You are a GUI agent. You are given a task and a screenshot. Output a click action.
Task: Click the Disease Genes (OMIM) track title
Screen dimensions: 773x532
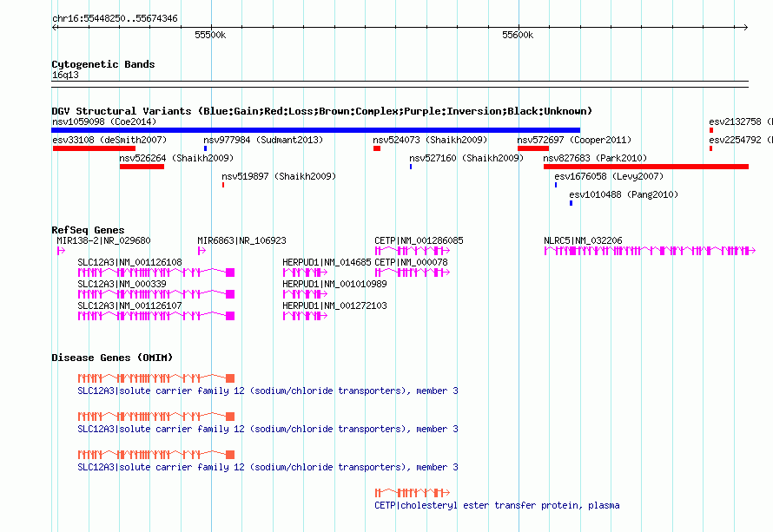click(112, 358)
